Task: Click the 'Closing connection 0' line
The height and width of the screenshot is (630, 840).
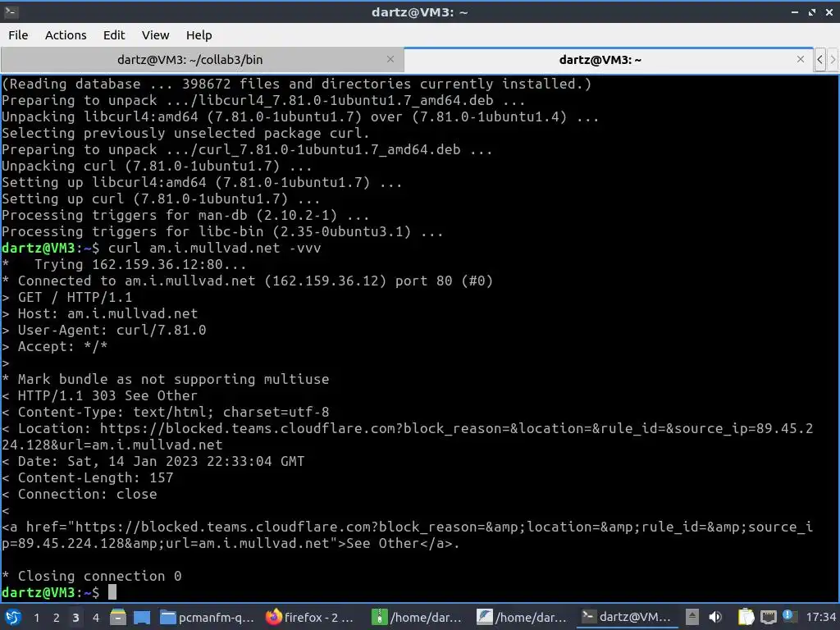Action: (99, 577)
